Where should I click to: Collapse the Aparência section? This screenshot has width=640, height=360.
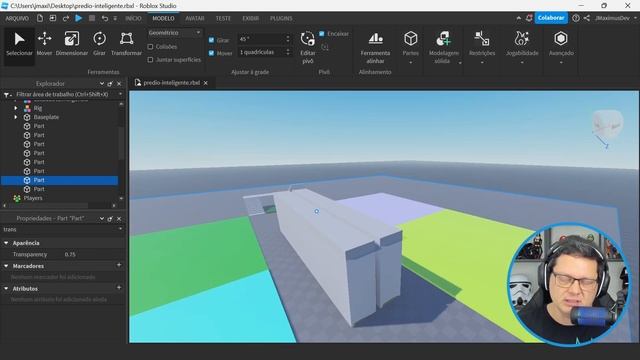6,243
